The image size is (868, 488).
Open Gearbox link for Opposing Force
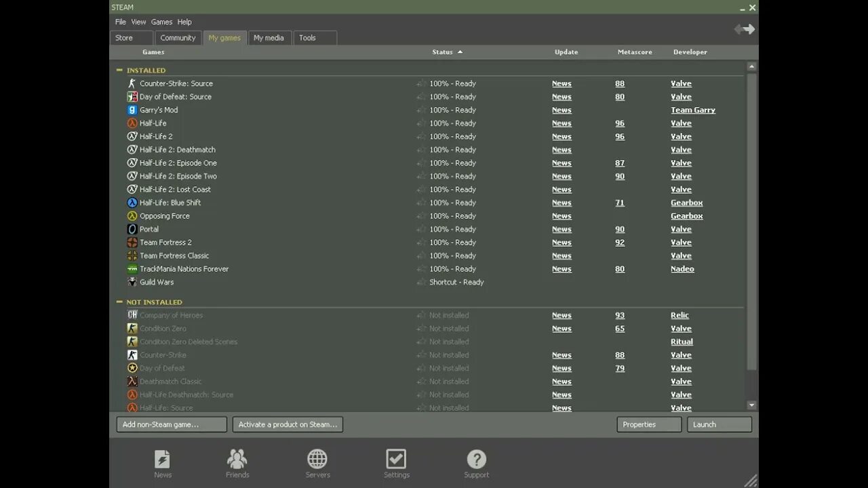pos(687,216)
